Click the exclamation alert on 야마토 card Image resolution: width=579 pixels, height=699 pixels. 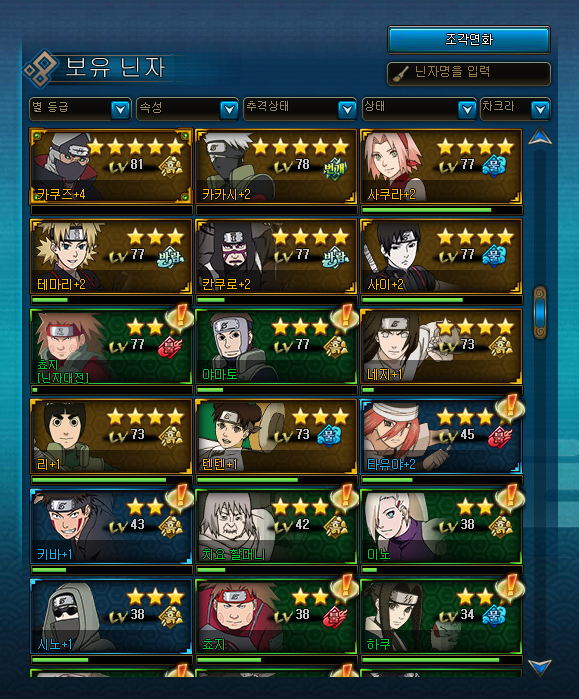[x=345, y=317]
